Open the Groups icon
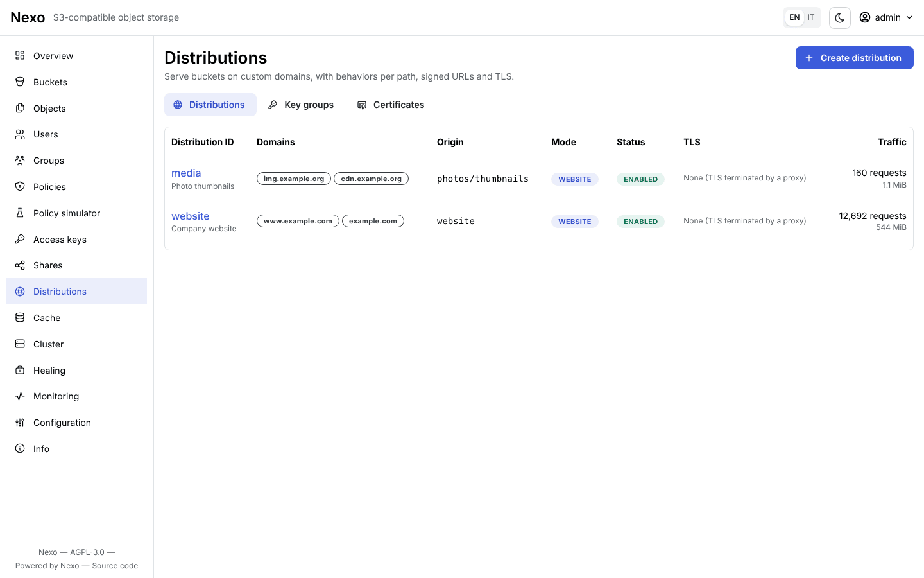Image resolution: width=924 pixels, height=578 pixels. (20, 161)
